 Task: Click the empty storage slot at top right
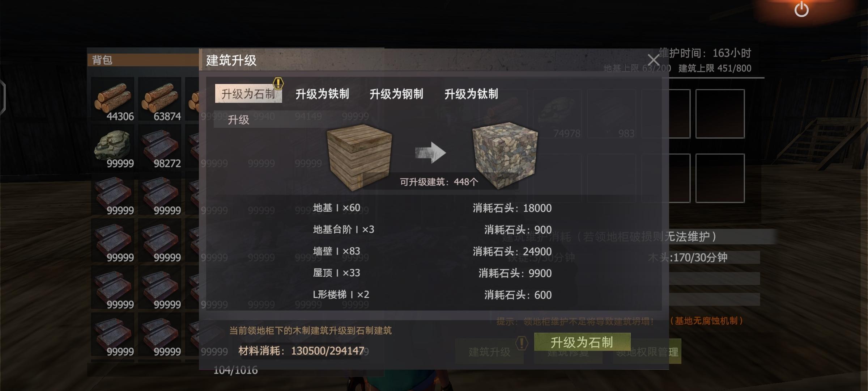tap(720, 114)
